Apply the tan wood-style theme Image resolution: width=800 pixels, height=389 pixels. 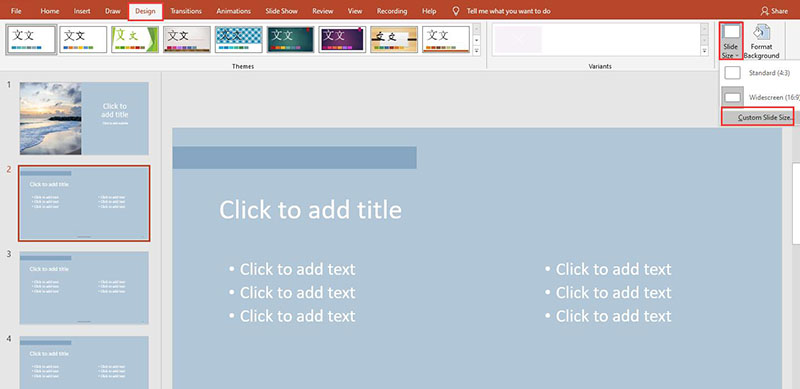(x=394, y=39)
